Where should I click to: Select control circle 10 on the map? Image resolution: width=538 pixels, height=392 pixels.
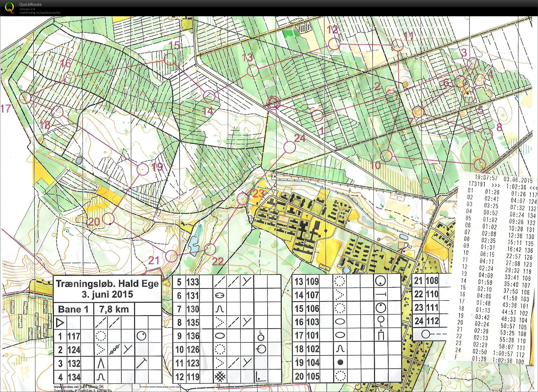point(386,156)
